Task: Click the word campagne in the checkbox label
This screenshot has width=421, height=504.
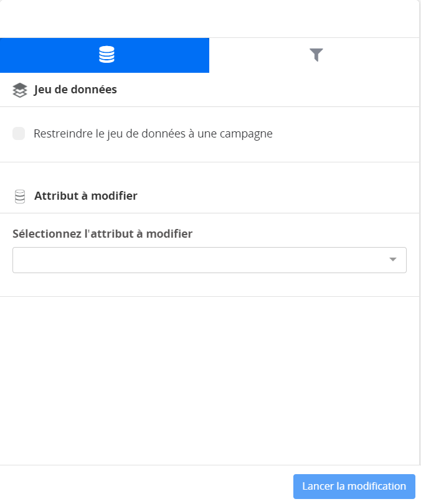Action: tap(246, 134)
